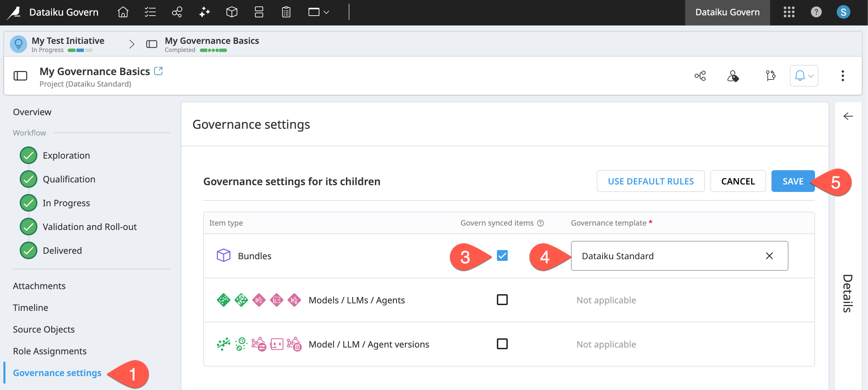The width and height of the screenshot is (868, 390).
Task: Open the sparkles icon in top navigation
Action: (x=205, y=12)
